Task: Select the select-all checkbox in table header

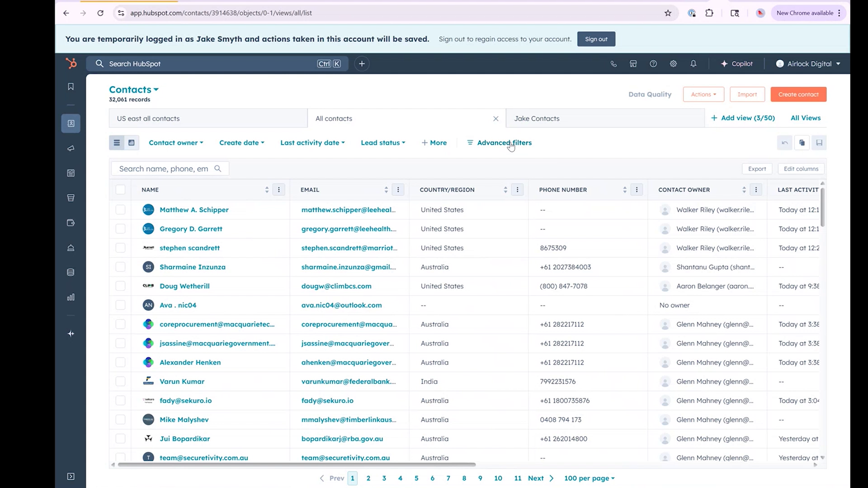Action: 120,190
